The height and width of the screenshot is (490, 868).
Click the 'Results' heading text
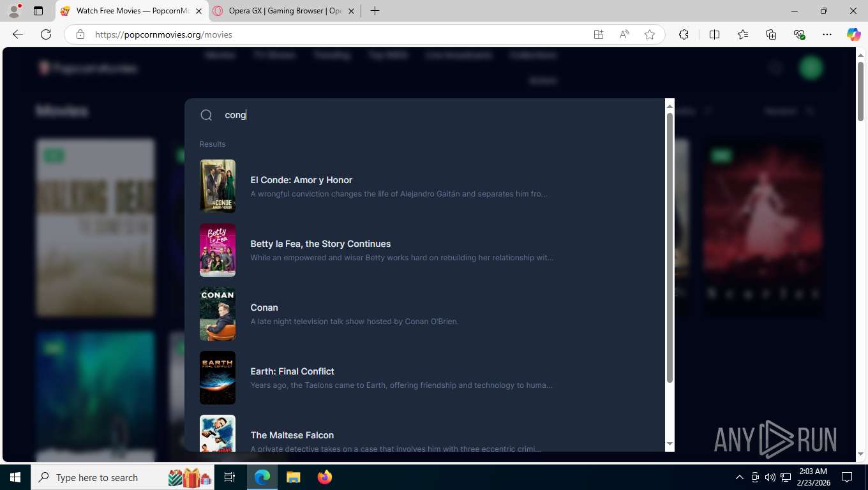[213, 144]
